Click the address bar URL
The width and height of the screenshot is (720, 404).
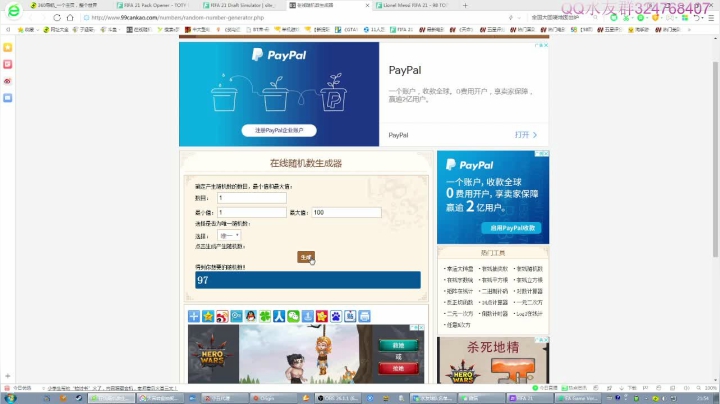tap(178, 17)
